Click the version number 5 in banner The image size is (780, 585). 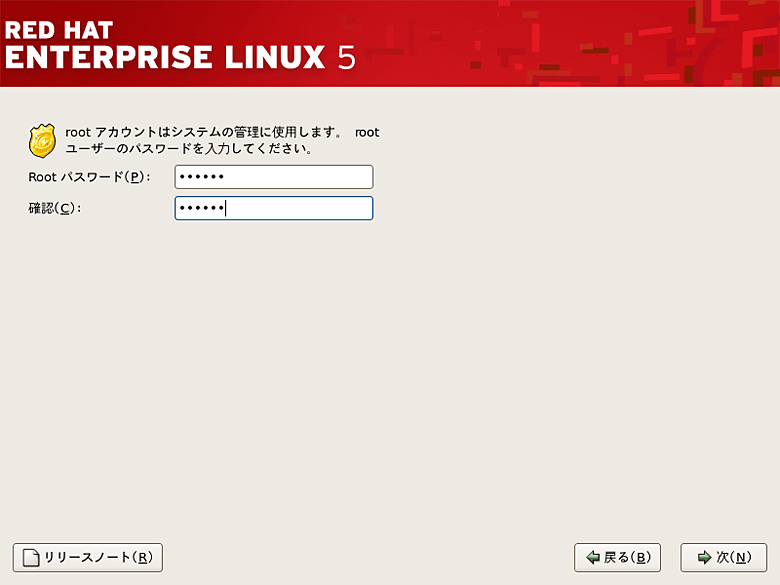[346, 57]
